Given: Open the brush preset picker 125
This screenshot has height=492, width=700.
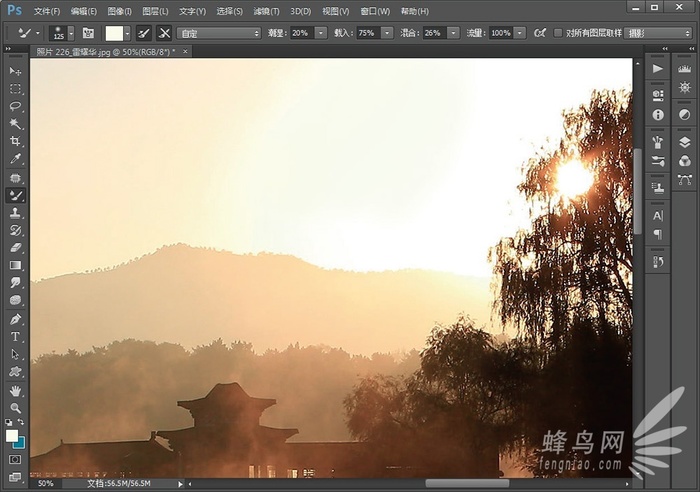Looking at the screenshot, I should (x=62, y=33).
